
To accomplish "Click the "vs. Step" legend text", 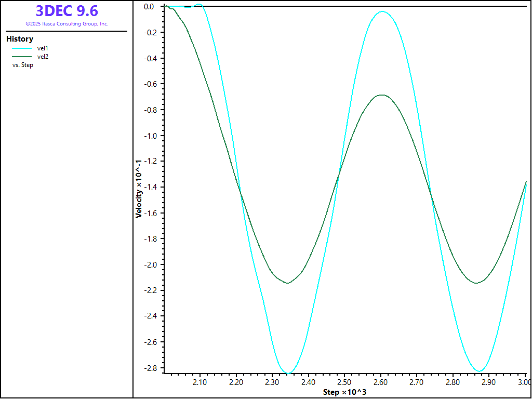I will pos(22,65).
